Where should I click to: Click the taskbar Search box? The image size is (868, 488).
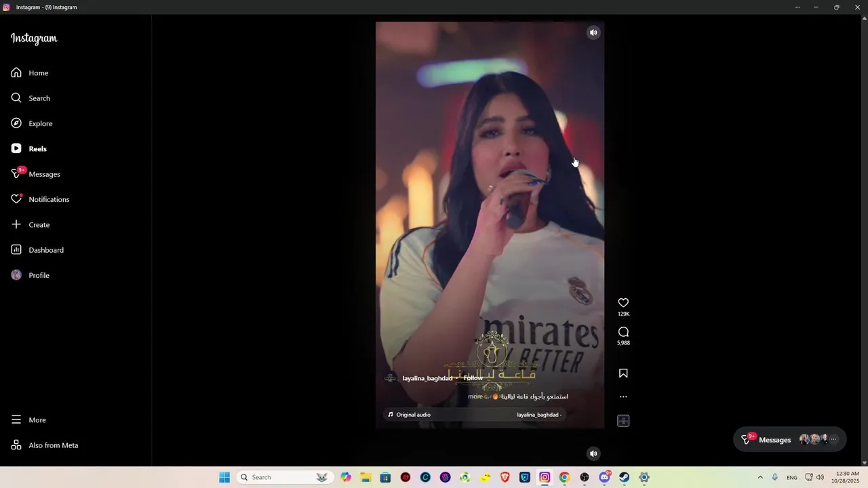(x=285, y=477)
